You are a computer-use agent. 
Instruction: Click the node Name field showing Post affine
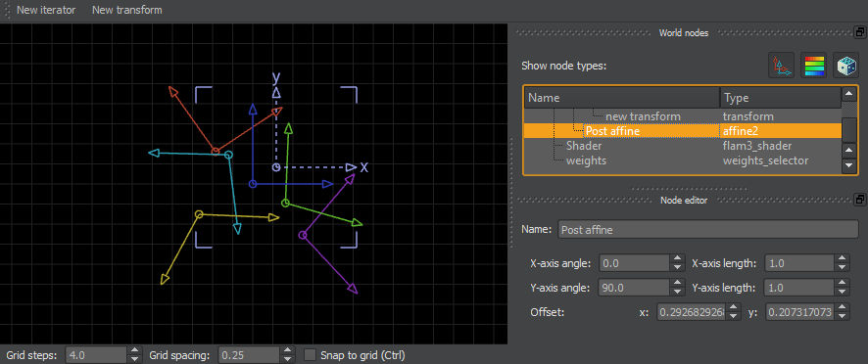click(707, 230)
